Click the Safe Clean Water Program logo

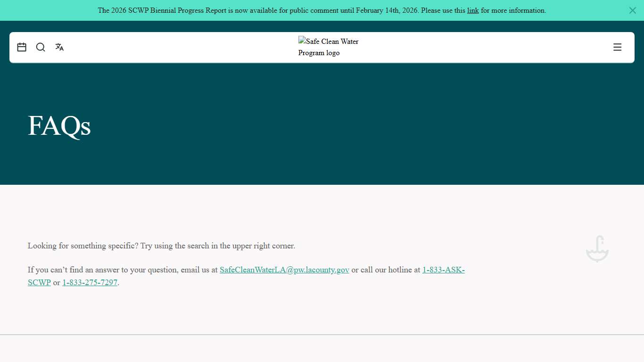[328, 47]
